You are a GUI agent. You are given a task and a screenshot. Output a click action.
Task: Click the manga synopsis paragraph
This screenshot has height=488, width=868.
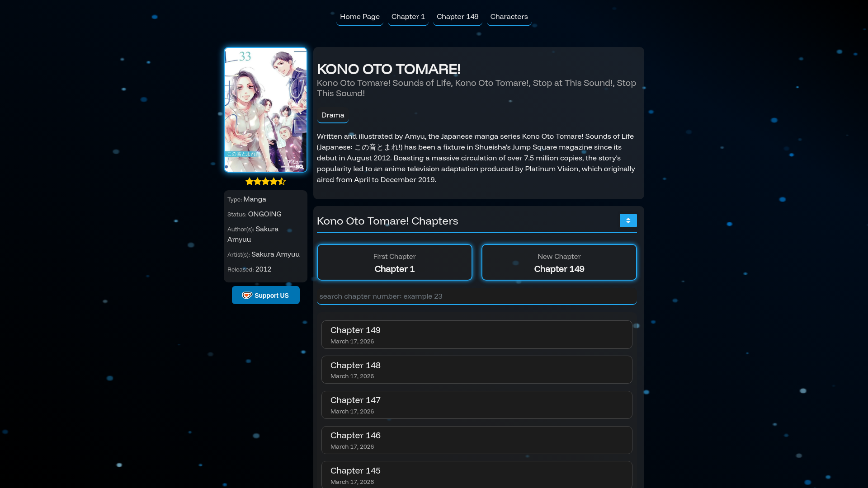coord(476,158)
